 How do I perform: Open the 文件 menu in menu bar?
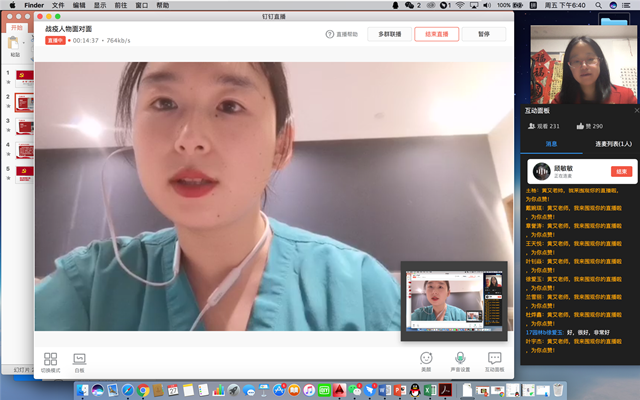click(x=58, y=5)
